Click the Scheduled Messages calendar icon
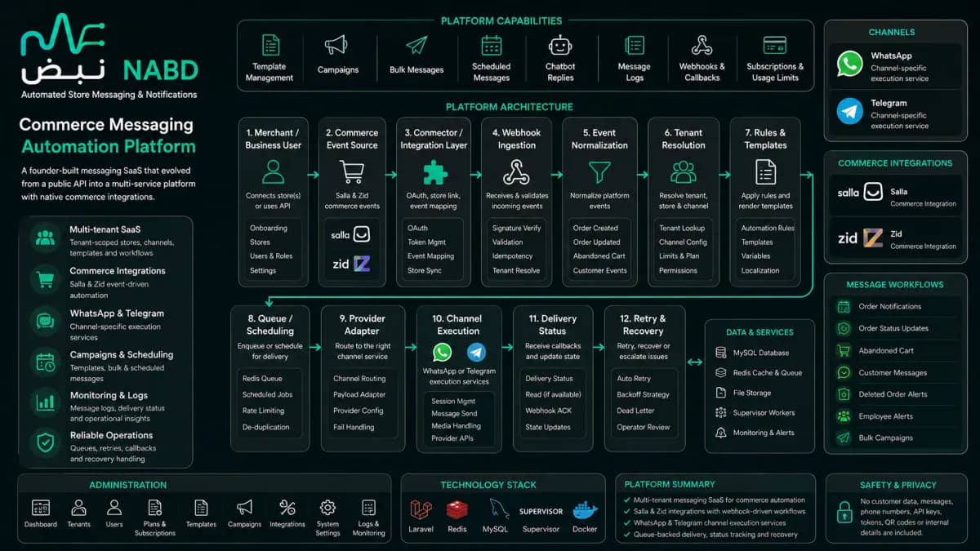Image resolution: width=980 pixels, height=551 pixels. tap(491, 46)
